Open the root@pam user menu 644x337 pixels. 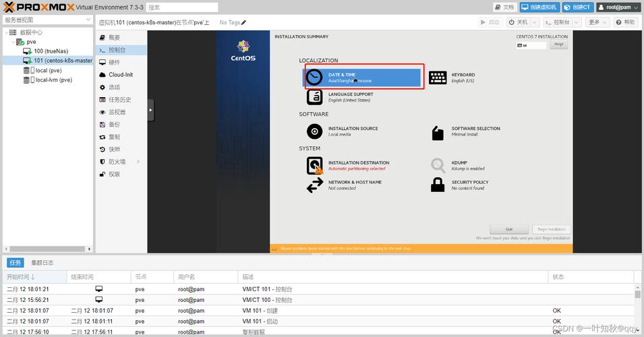coord(615,7)
